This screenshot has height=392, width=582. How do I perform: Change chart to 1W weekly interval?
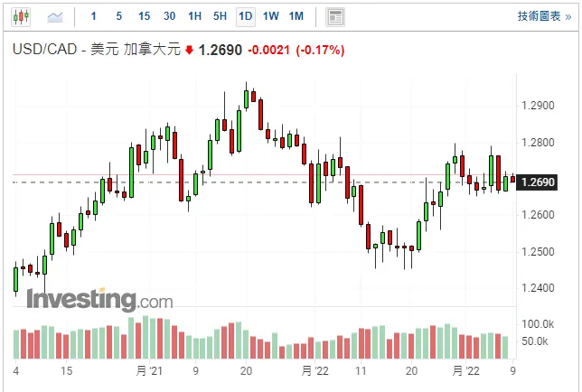271,16
